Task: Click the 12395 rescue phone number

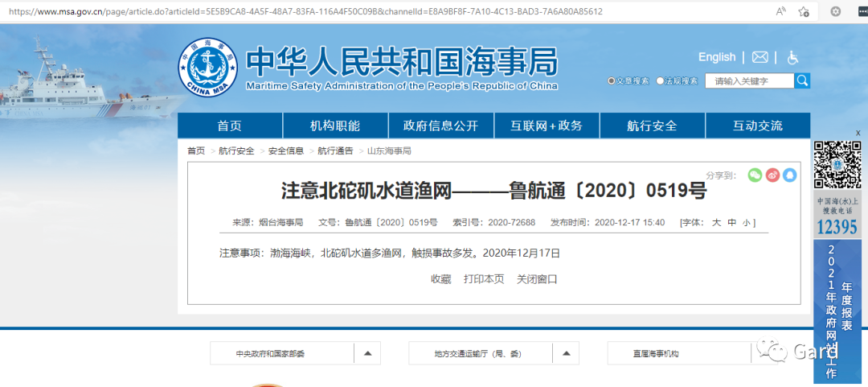Action: click(x=837, y=228)
